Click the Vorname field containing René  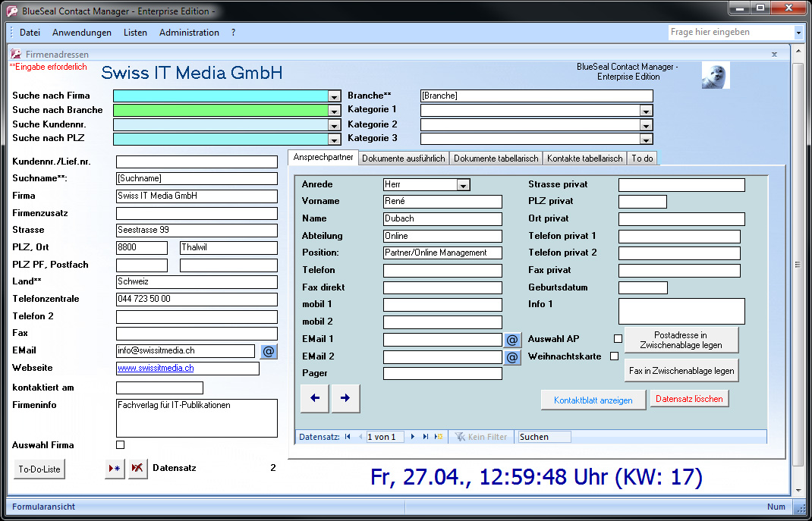[x=442, y=201]
